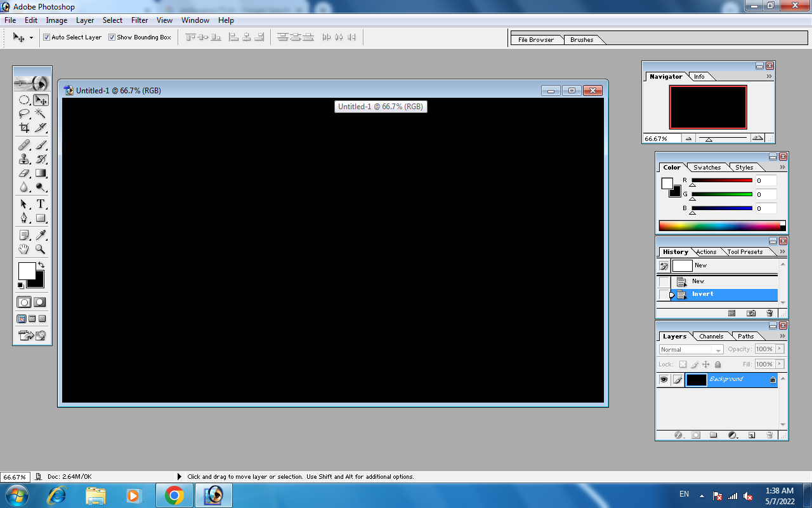The height and width of the screenshot is (508, 812).
Task: Toggle Lock position in Layers panel
Action: click(x=706, y=364)
